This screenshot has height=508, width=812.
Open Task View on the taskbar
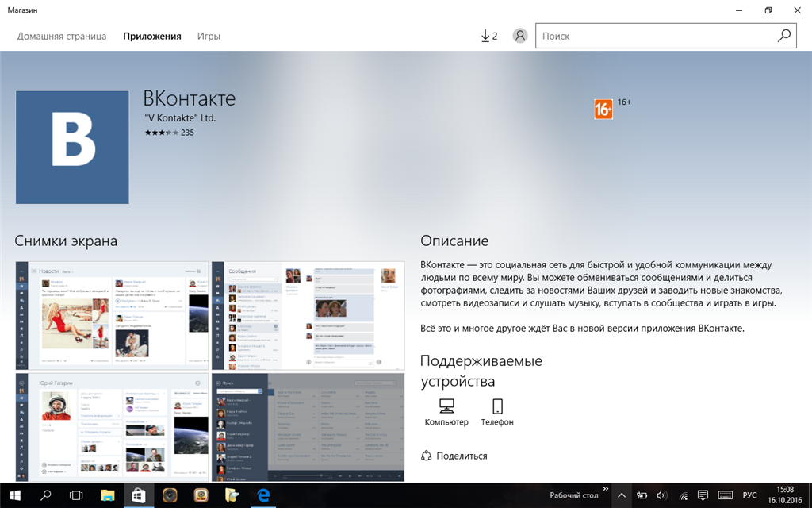point(76,495)
